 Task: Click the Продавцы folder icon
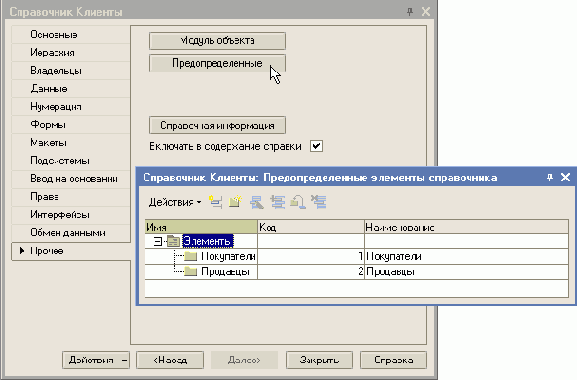pos(191,271)
